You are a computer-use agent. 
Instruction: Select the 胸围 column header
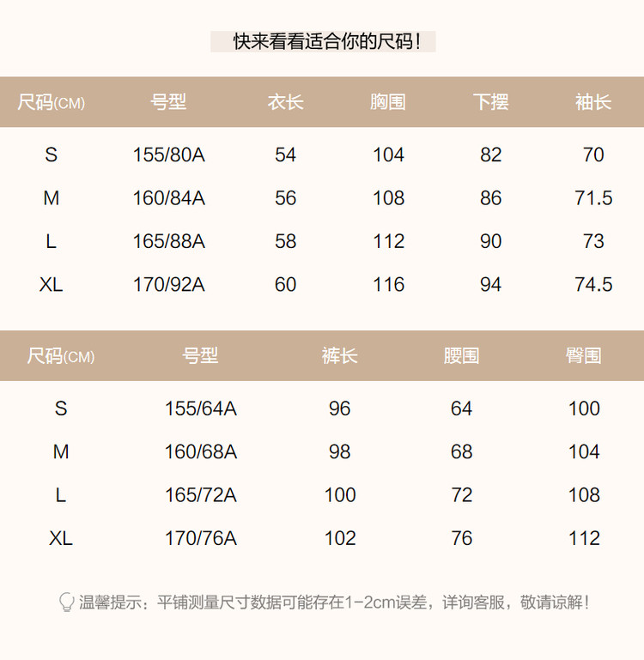pos(388,102)
